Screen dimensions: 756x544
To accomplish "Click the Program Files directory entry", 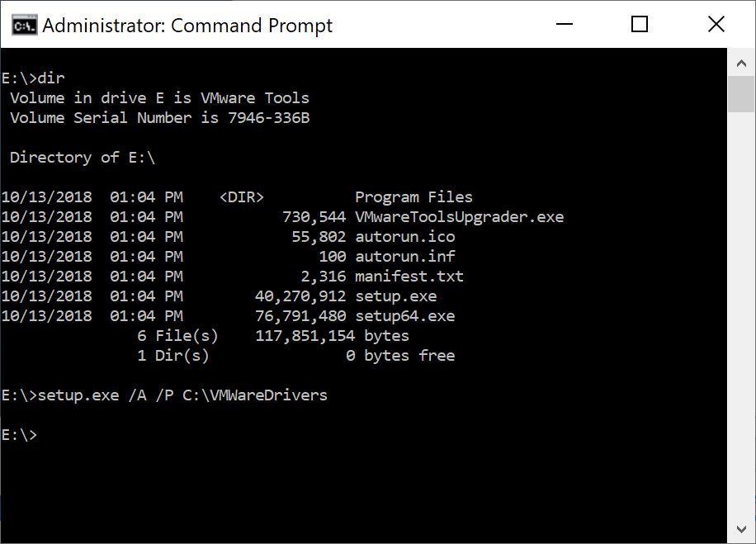I will [x=413, y=197].
